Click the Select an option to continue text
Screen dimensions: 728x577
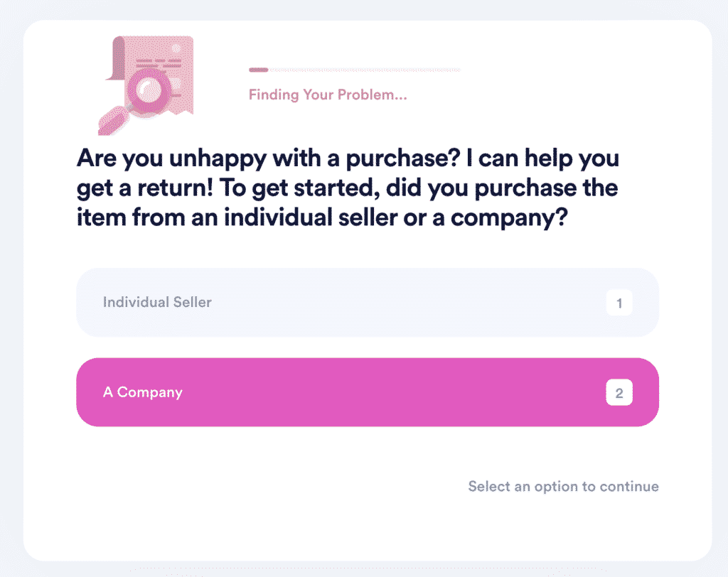click(x=562, y=486)
